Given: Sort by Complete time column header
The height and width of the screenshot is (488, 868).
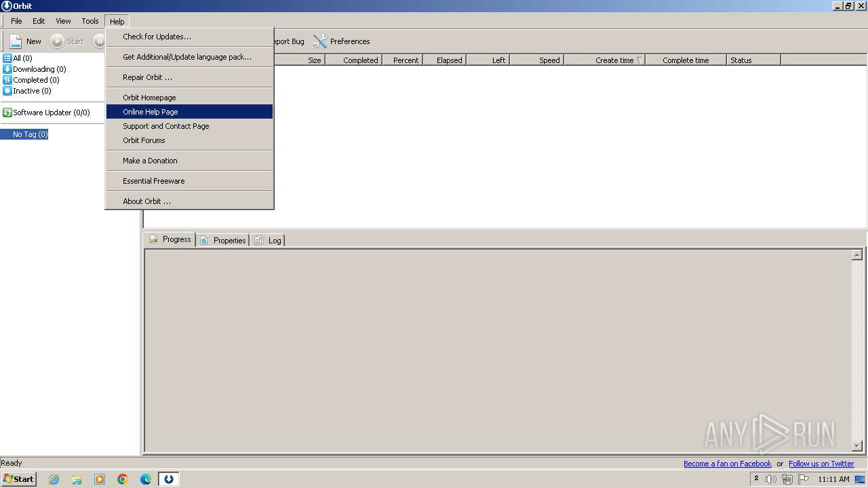Looking at the screenshot, I should (686, 60).
